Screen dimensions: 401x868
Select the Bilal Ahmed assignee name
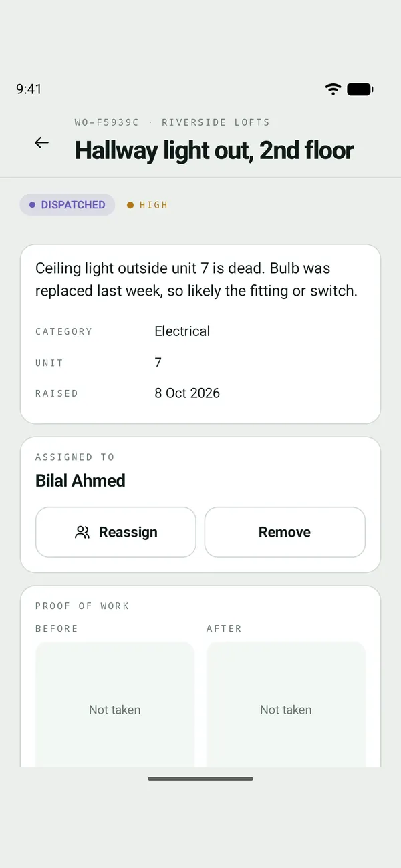click(80, 481)
